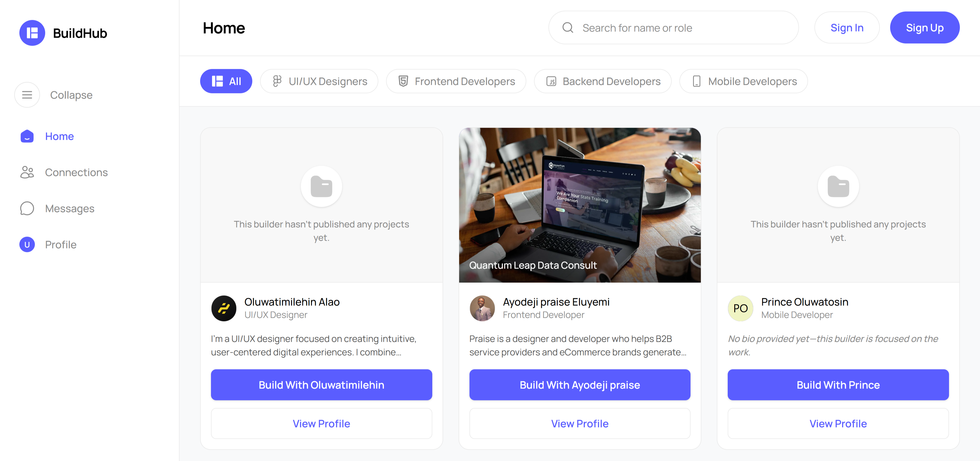Click the search for name or role field

click(x=673, y=27)
